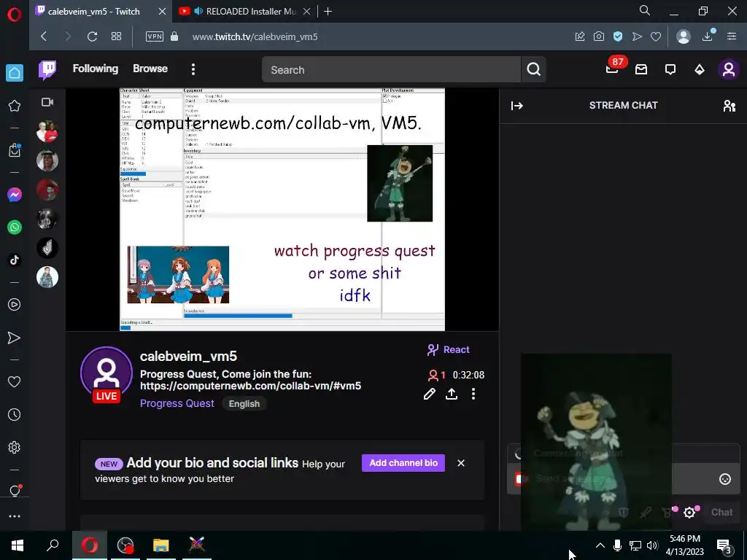Open History clock in Opera sidebar
The height and width of the screenshot is (560, 747).
click(15, 415)
